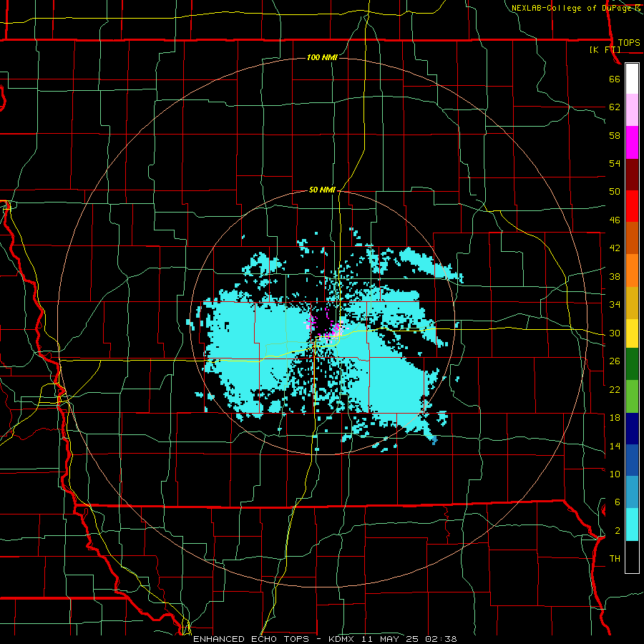The image size is (644, 644).
Task: Click the KDMX station identifier in the caption
Action: (341, 639)
